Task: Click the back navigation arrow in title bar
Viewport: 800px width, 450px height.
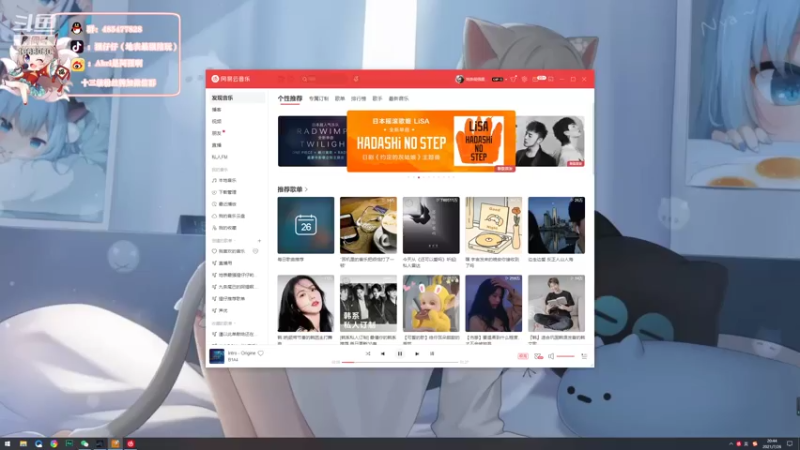Action: [281, 79]
